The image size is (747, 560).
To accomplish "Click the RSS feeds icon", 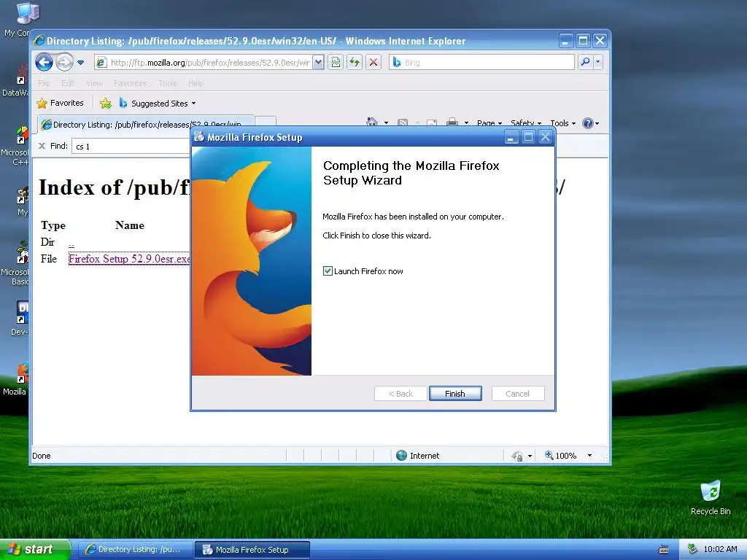I will coord(403,122).
